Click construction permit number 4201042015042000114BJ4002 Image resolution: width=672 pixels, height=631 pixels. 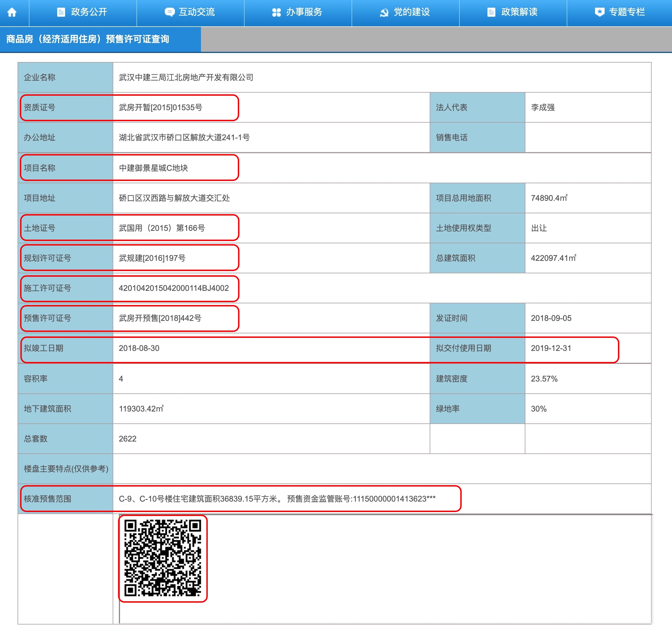coord(174,288)
